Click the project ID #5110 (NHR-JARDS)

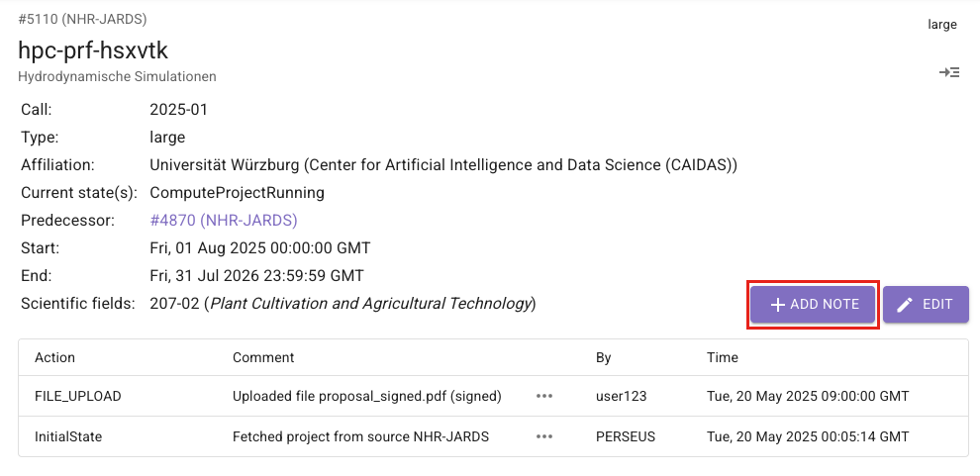click(x=83, y=19)
